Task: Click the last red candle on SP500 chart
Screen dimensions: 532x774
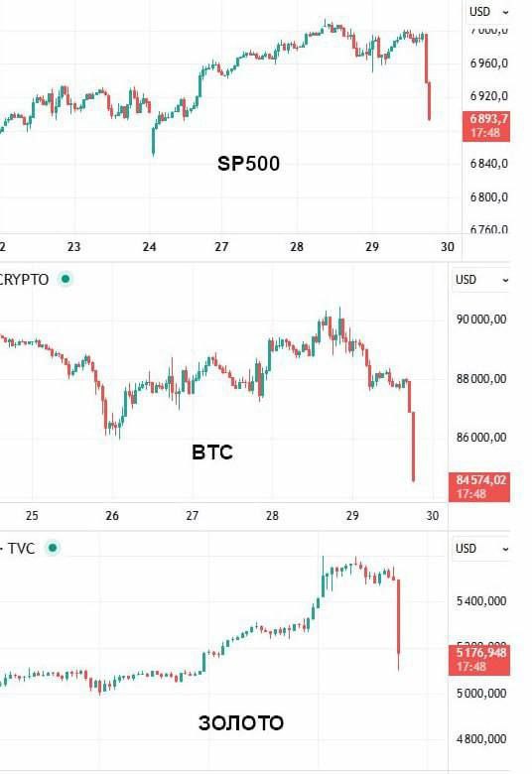Action: coord(429,101)
